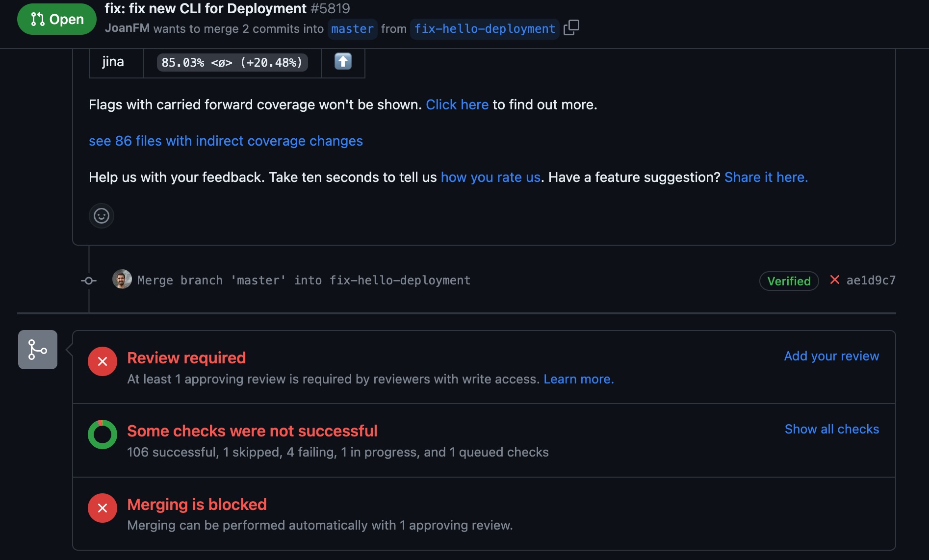Click the green Open pull request badge
This screenshot has height=560, width=929.
click(x=56, y=19)
